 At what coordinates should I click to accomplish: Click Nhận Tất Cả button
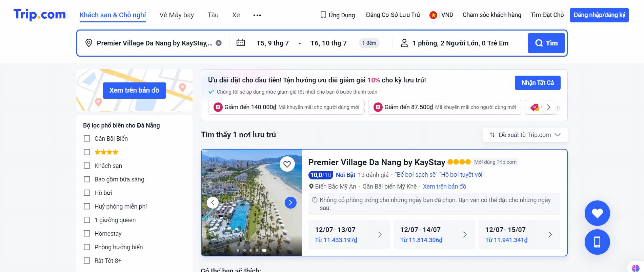click(538, 83)
